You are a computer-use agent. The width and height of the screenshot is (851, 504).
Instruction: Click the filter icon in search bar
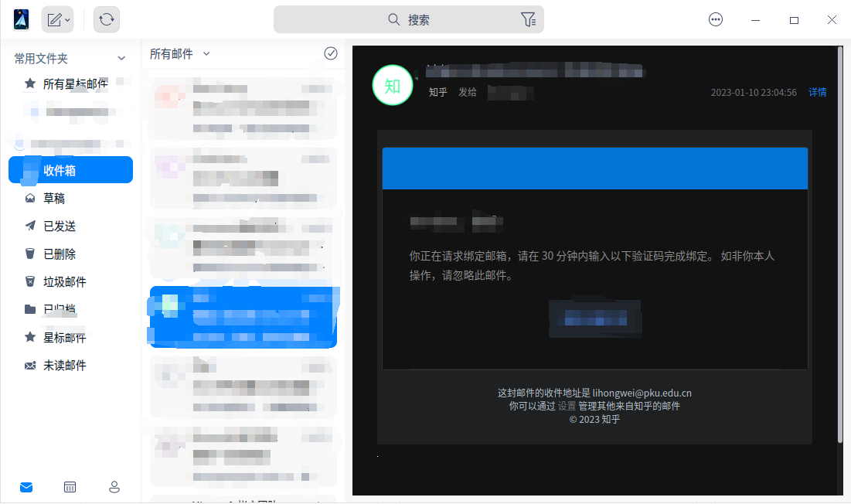pos(529,19)
